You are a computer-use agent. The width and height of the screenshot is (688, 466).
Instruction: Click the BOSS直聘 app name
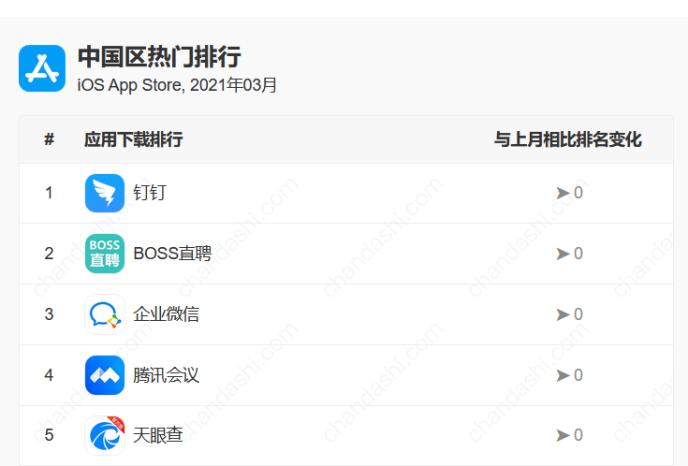[172, 254]
